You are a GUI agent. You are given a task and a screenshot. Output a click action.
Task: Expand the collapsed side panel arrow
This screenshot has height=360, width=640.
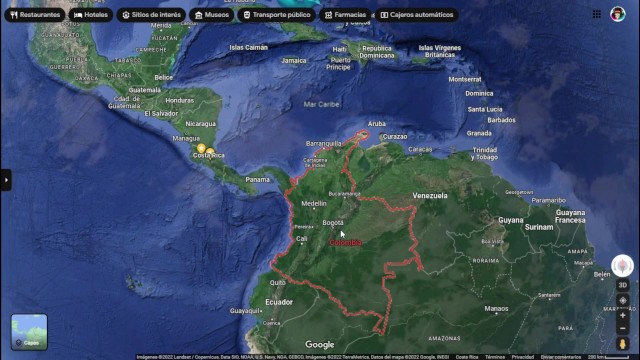tap(6, 180)
